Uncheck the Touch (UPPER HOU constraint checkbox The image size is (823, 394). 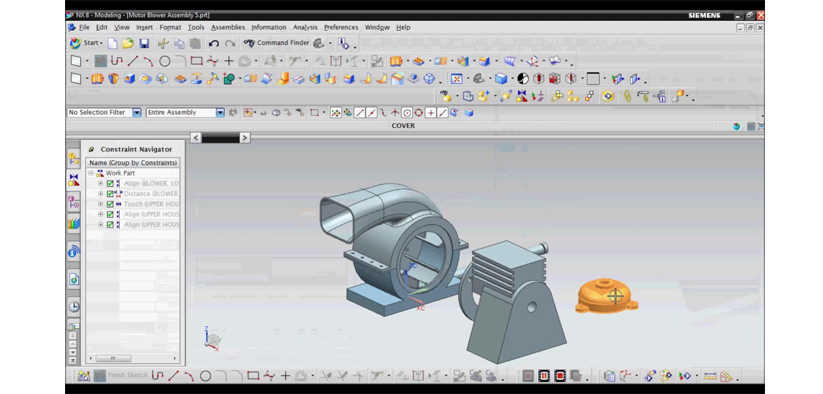(110, 204)
